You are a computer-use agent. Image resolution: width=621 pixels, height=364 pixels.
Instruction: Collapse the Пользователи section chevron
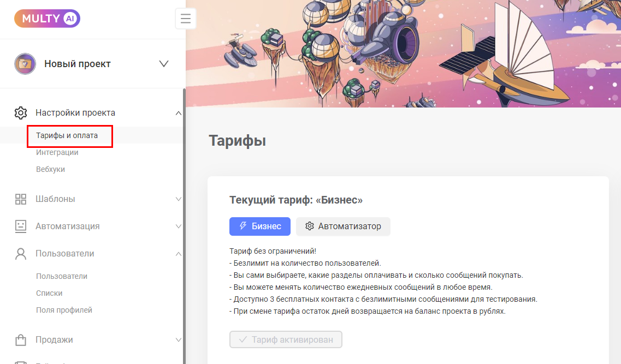point(178,254)
